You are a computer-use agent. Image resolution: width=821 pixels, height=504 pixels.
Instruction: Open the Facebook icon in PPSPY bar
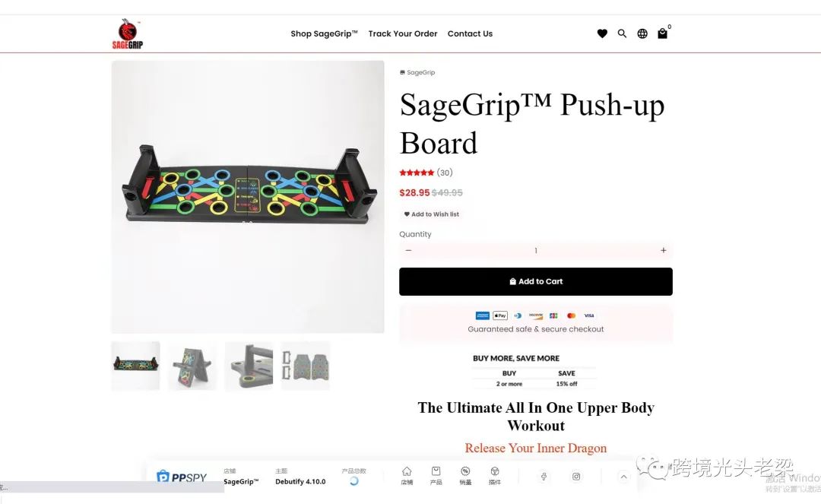point(544,477)
